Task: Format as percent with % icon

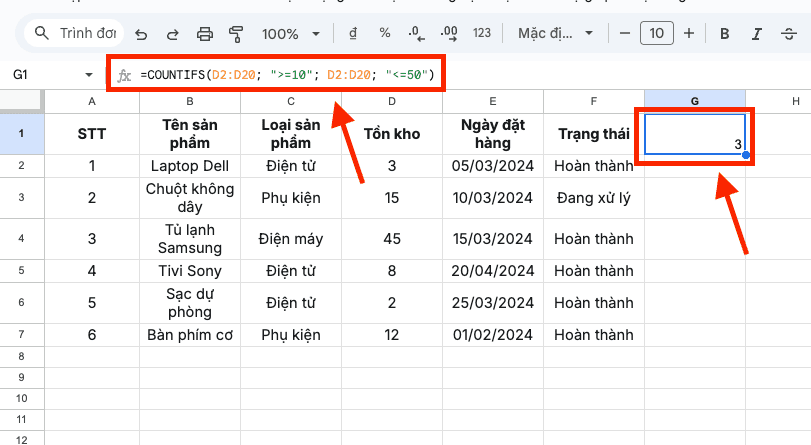Action: point(385,34)
